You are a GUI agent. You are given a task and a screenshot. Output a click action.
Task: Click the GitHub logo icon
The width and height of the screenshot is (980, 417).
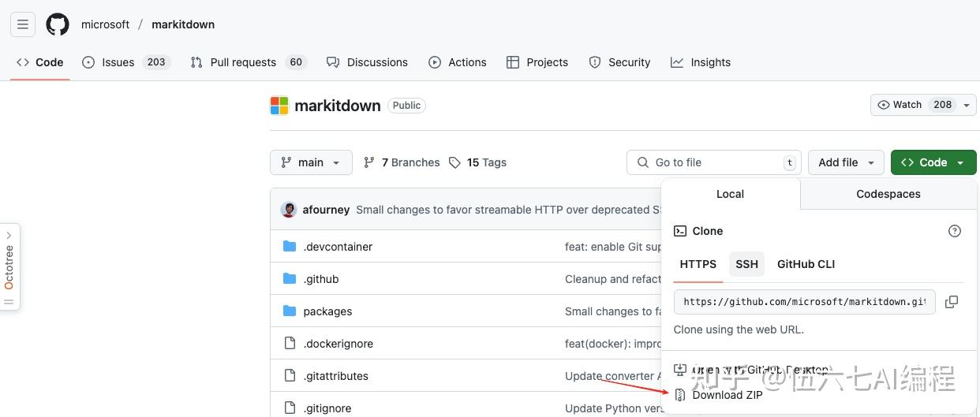[x=58, y=24]
